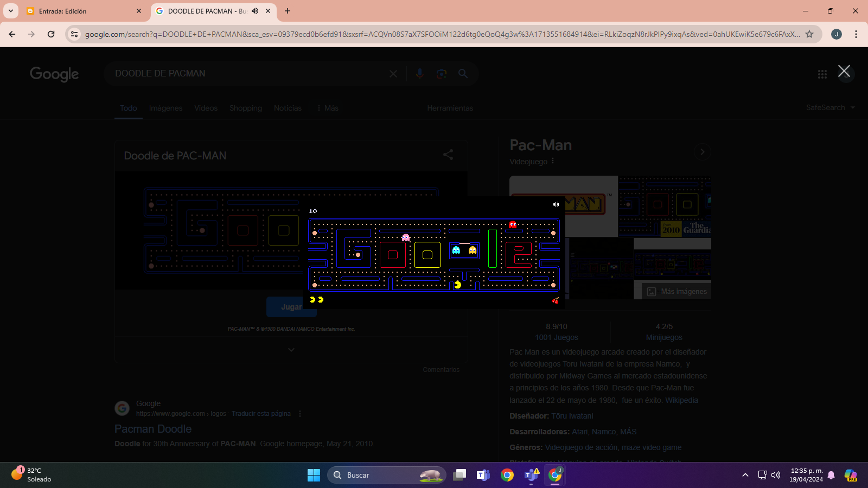Image resolution: width=868 pixels, height=488 pixels.
Task: Click the DOODLE DE PACMAN search field
Action: point(247,74)
